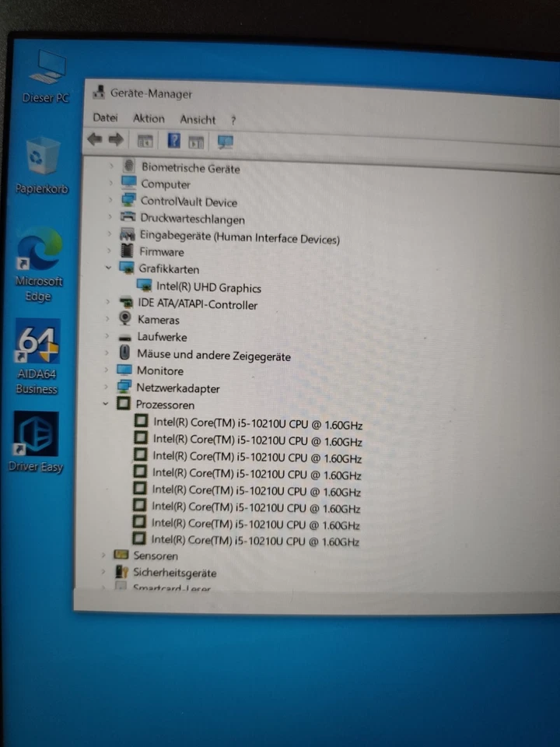The width and height of the screenshot is (560, 747).
Task: Select the first Intel Core i5-10210U processor entry
Action: coord(257,423)
